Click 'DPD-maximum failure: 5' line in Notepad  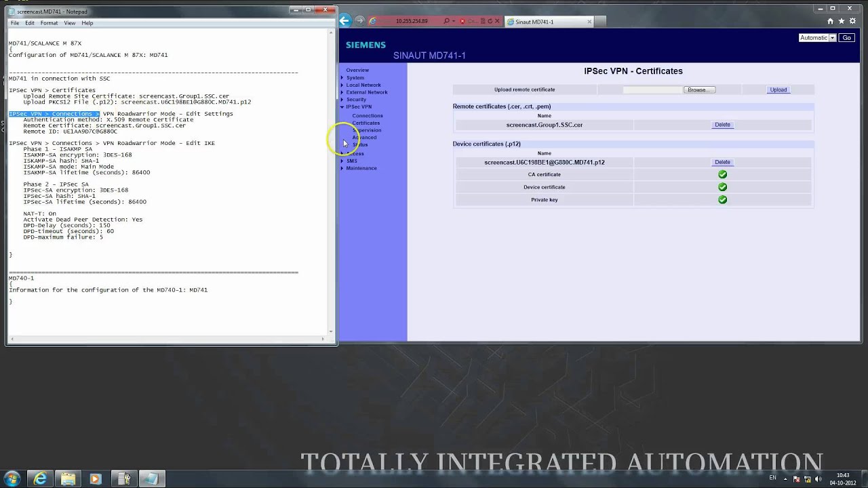(63, 237)
